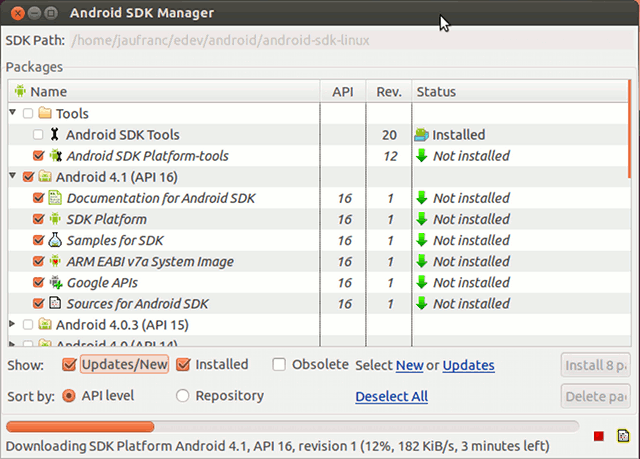Click the Samples for SDK flask icon
The image size is (640, 459).
(x=55, y=240)
